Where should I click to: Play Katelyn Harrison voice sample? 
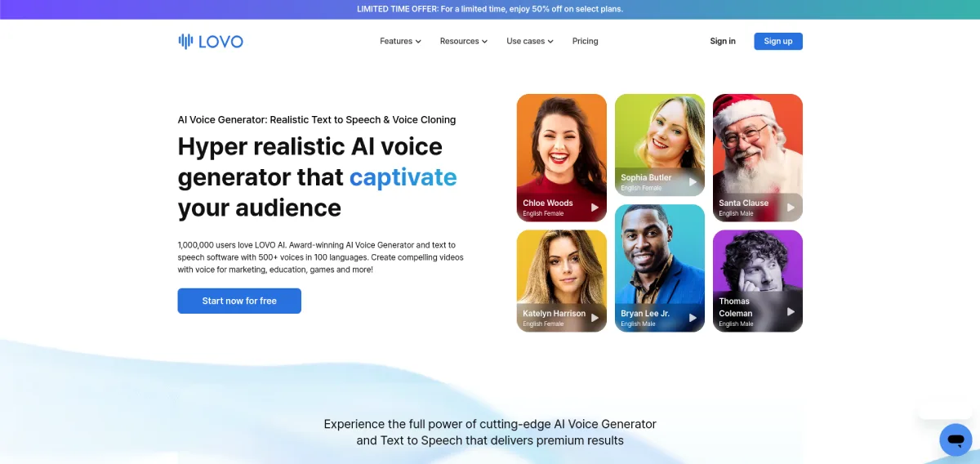pos(595,318)
